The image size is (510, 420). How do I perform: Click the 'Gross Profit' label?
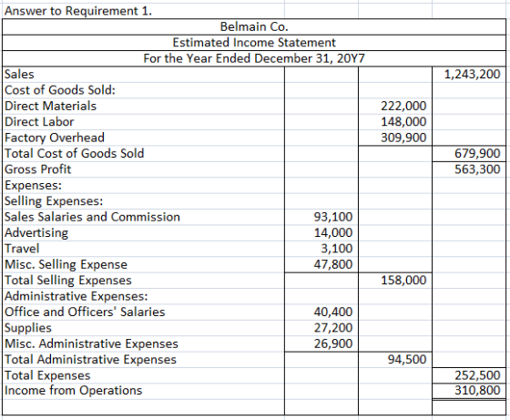38,169
